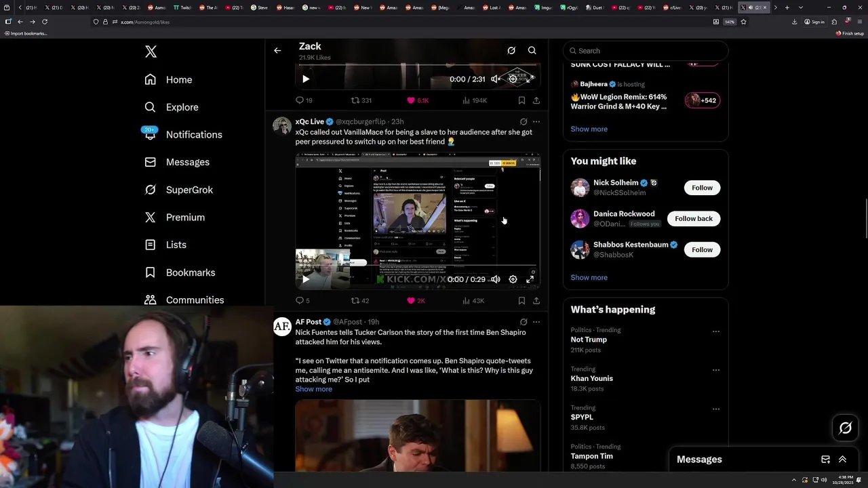Screen dimensions: 868x488
Task: Follow Shabbos Kestenbaum
Action: coord(702,250)
